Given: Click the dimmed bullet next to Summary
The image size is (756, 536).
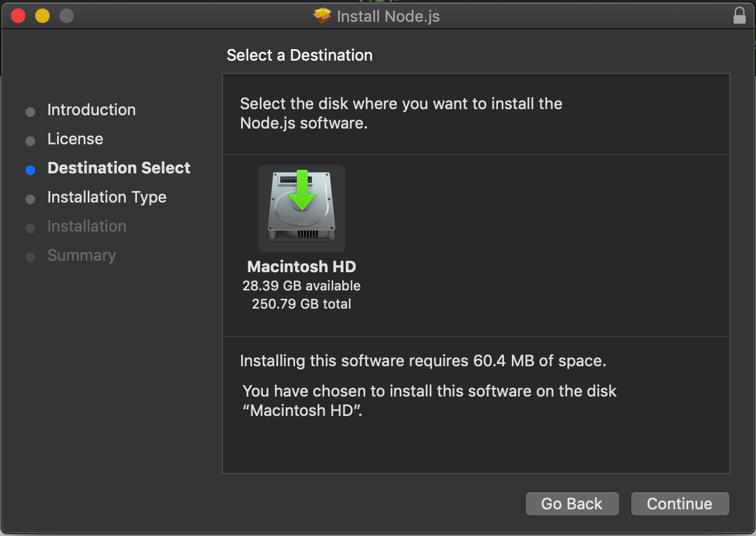Looking at the screenshot, I should pyautogui.click(x=30, y=258).
